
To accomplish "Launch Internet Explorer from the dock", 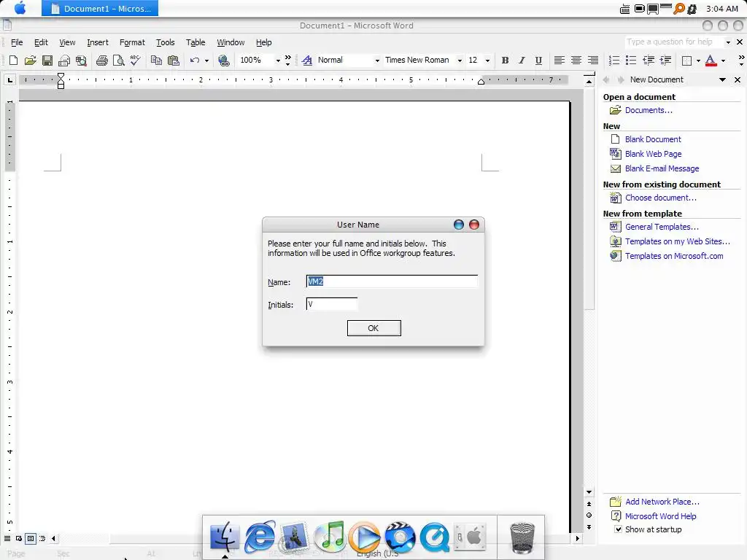I will [x=260, y=536].
